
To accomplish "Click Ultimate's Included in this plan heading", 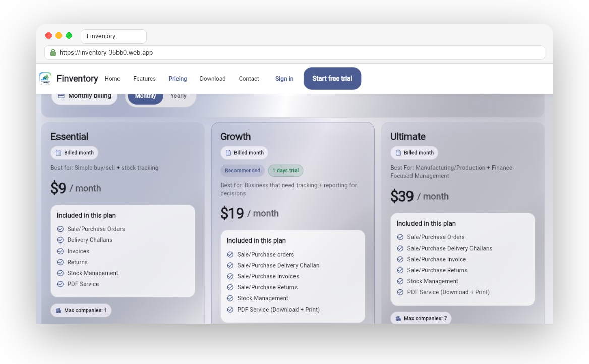I will pyautogui.click(x=426, y=223).
